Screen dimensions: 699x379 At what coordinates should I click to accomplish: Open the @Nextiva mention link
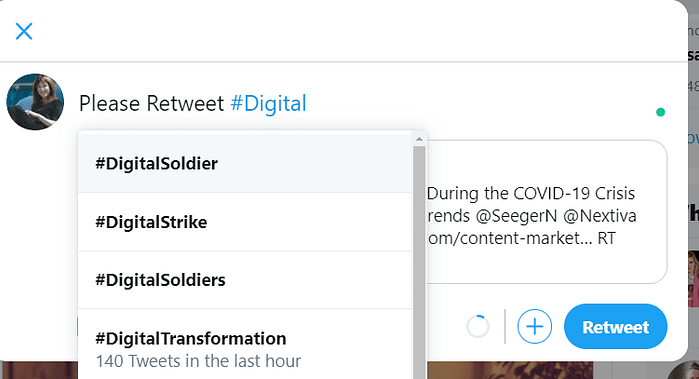(600, 216)
